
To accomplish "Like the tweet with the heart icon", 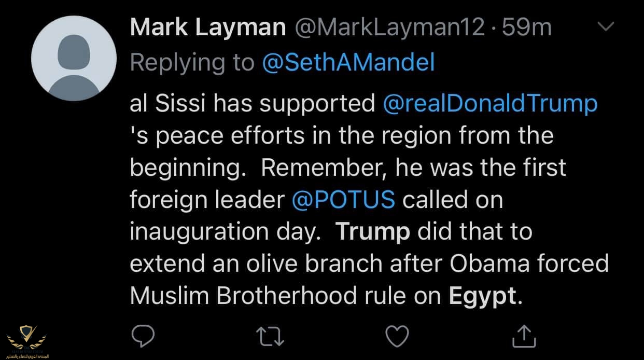I will point(398,336).
